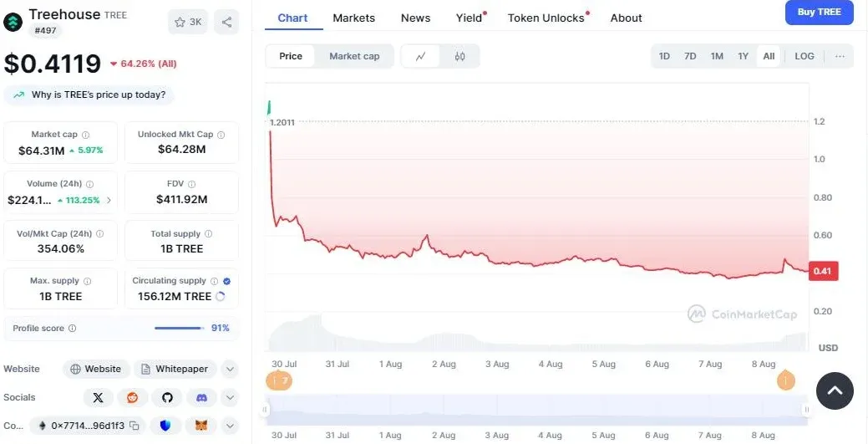Screen dimensions: 868x444
Task: Open the Vol/Mkt Cap (24h) info icon
Action: coord(99,234)
